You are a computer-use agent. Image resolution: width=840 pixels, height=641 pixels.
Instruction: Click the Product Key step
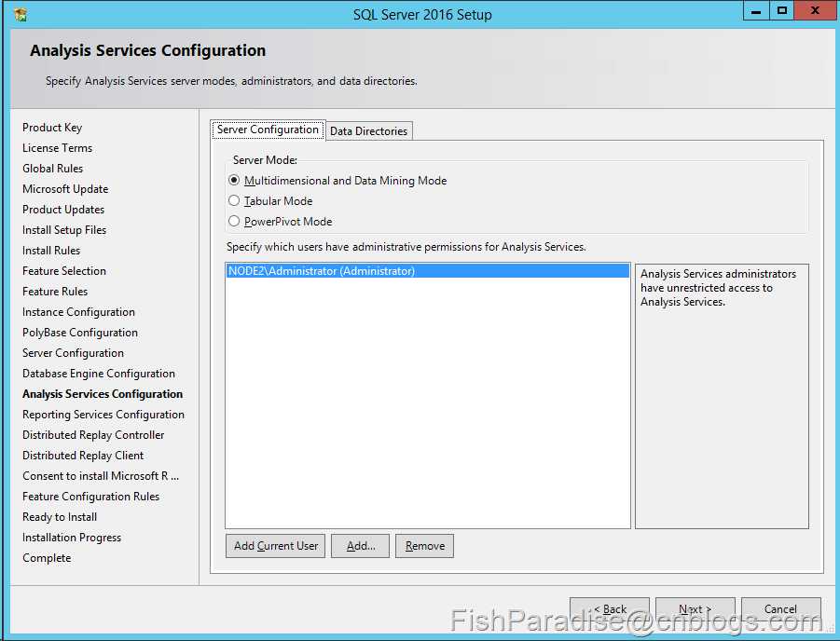52,128
